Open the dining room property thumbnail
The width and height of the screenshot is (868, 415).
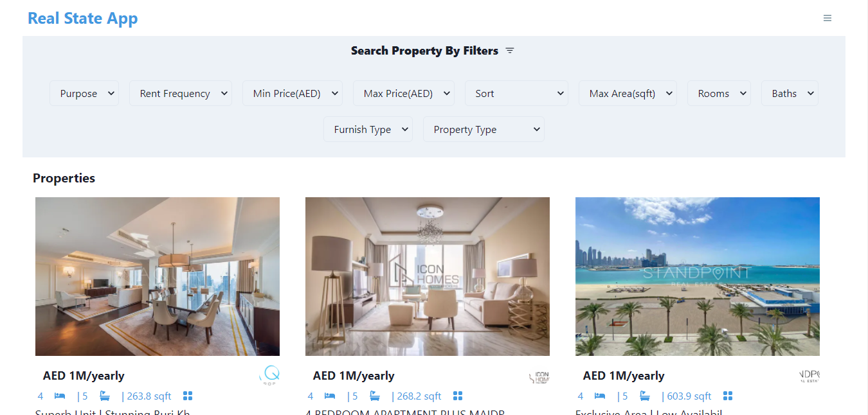click(x=158, y=276)
